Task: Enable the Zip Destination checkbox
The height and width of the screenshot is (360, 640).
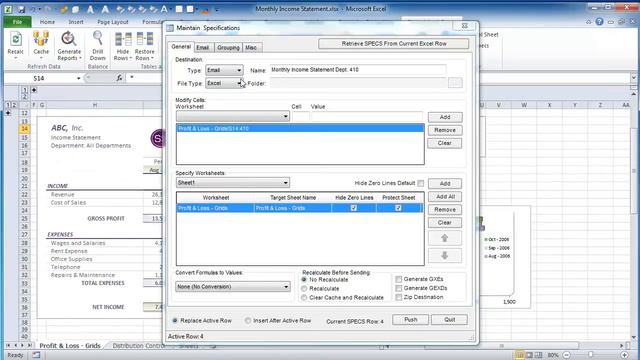Action: (398, 297)
